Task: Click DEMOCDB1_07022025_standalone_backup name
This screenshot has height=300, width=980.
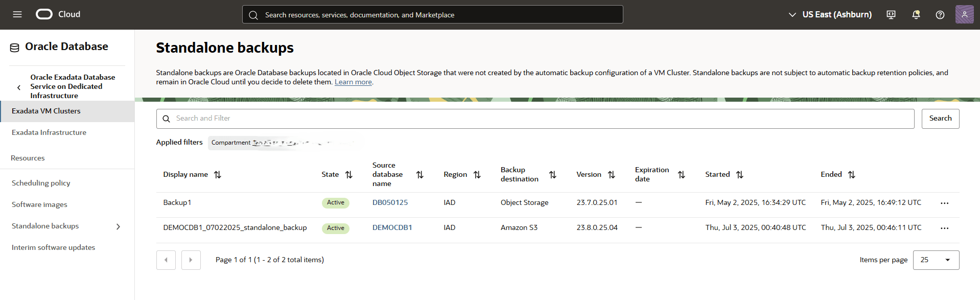Action: click(x=235, y=227)
